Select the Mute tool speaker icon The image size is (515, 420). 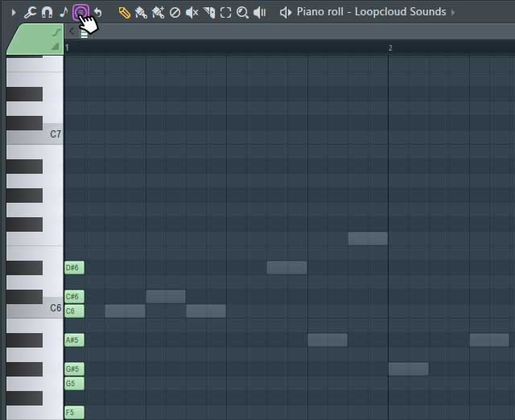pos(192,12)
